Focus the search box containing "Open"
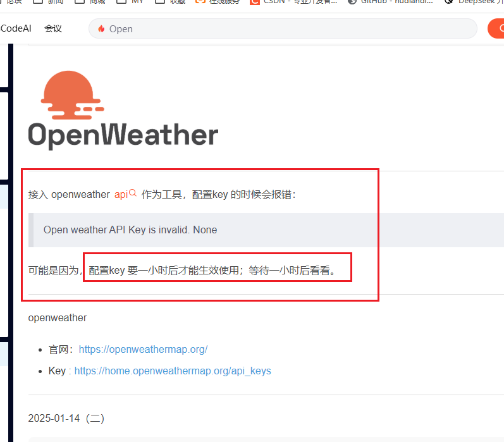The image size is (504, 442). (x=283, y=28)
